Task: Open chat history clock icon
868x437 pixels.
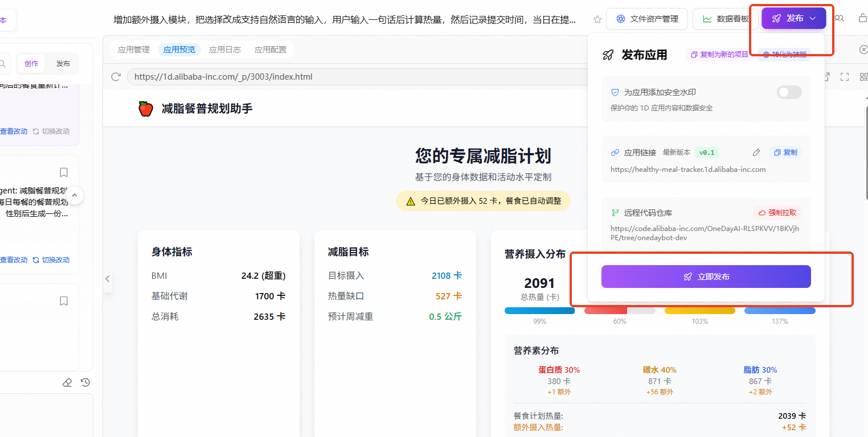Action: (x=85, y=382)
